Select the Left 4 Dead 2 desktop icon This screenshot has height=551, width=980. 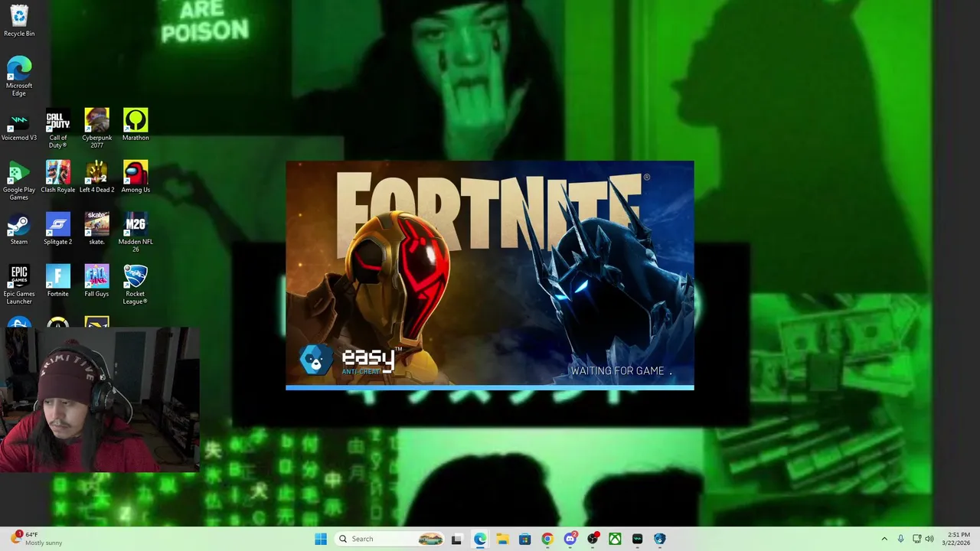[97, 177]
